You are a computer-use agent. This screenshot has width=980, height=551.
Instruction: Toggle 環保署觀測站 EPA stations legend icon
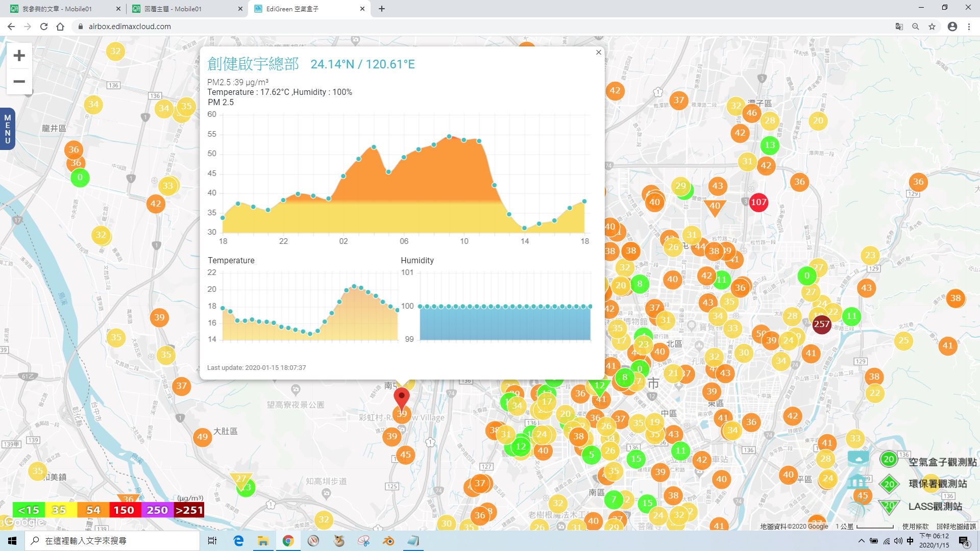(889, 484)
